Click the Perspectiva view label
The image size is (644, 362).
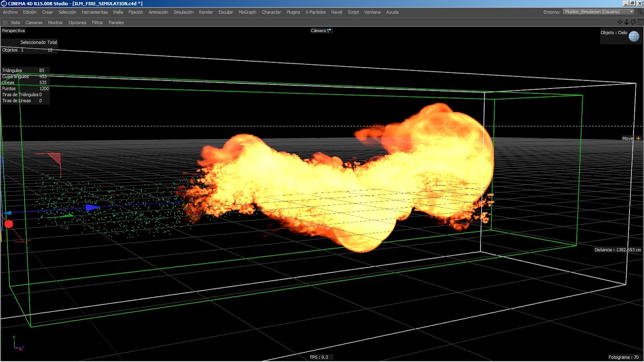point(13,31)
